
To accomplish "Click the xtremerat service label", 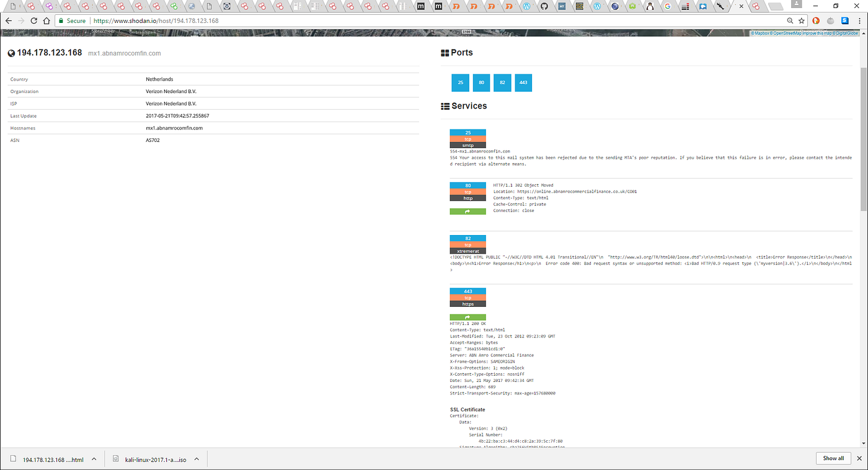I will [x=467, y=251].
